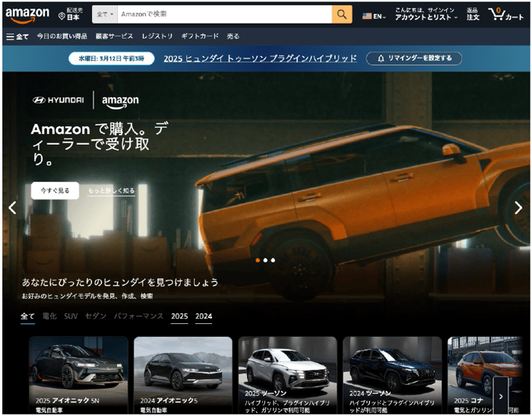This screenshot has height=416, width=532.
Task: Select the 電化 filter tab
Action: (49, 316)
